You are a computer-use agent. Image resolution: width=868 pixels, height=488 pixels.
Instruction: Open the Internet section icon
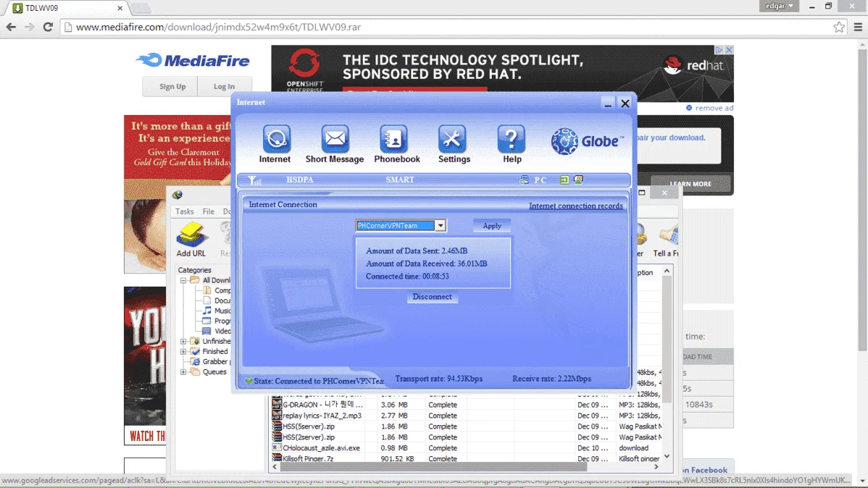point(275,138)
